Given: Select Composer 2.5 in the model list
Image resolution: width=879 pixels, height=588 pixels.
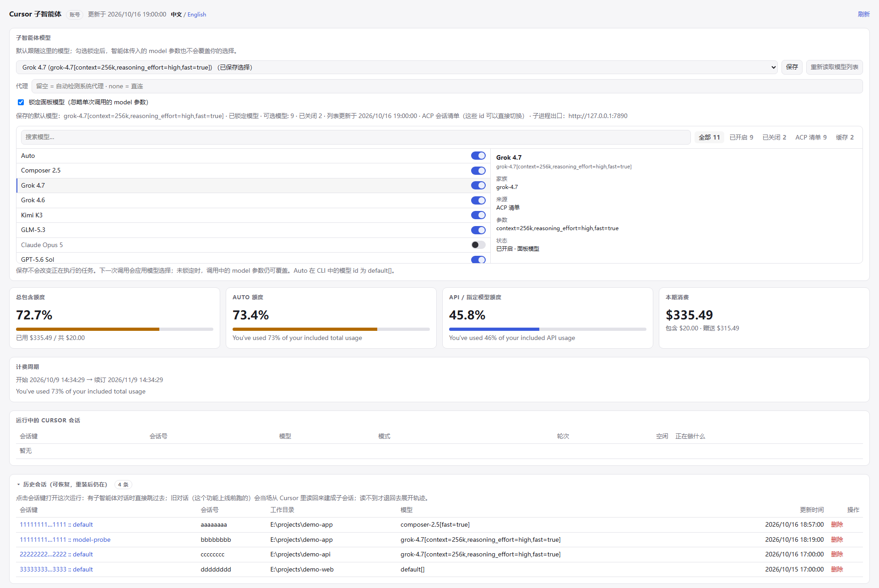Looking at the screenshot, I should (253, 171).
